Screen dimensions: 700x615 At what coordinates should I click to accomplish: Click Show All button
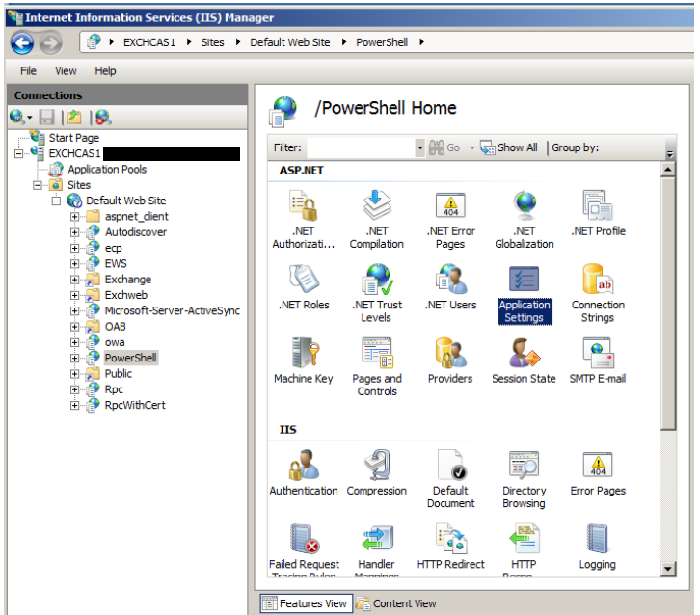[x=509, y=147]
